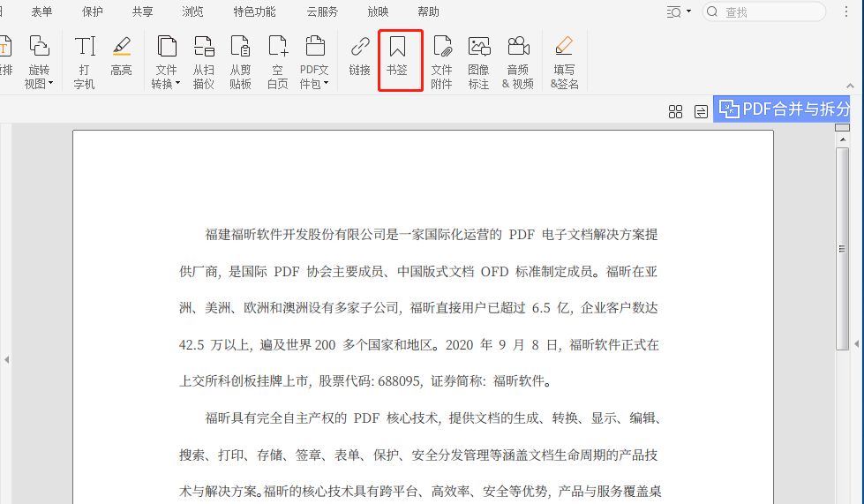Open the Protect (保护) tab

pyautogui.click(x=92, y=11)
